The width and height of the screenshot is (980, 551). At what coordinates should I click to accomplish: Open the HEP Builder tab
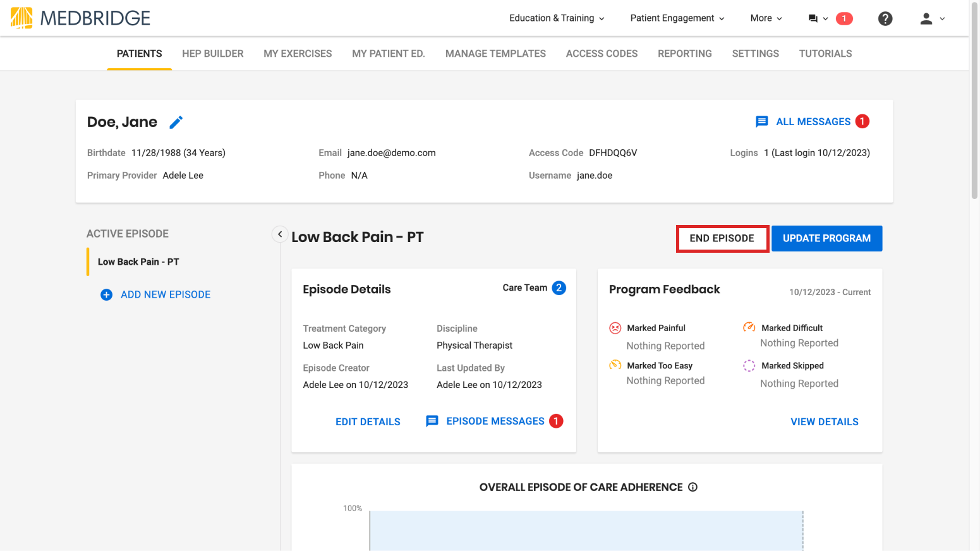point(213,54)
